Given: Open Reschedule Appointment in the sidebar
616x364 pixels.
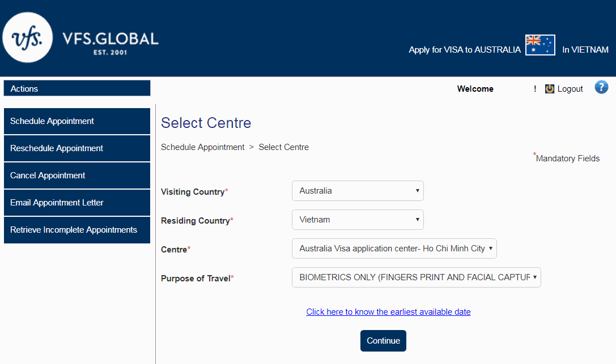Looking at the screenshot, I should tap(77, 148).
